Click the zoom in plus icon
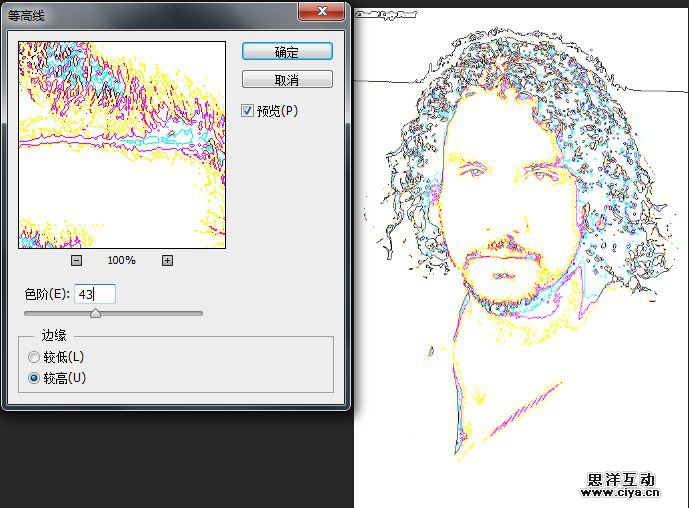This screenshot has width=689, height=508. (167, 260)
